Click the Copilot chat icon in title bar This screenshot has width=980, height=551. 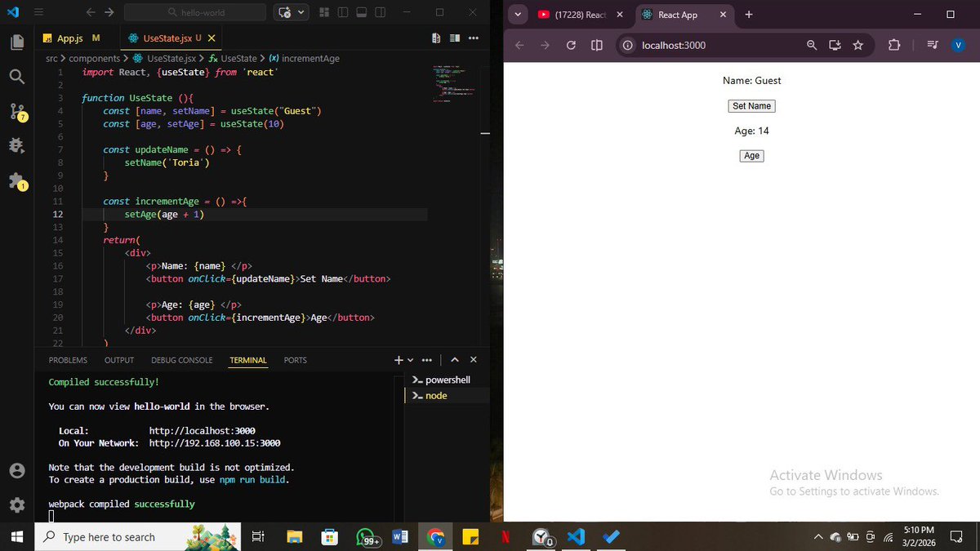(x=284, y=12)
